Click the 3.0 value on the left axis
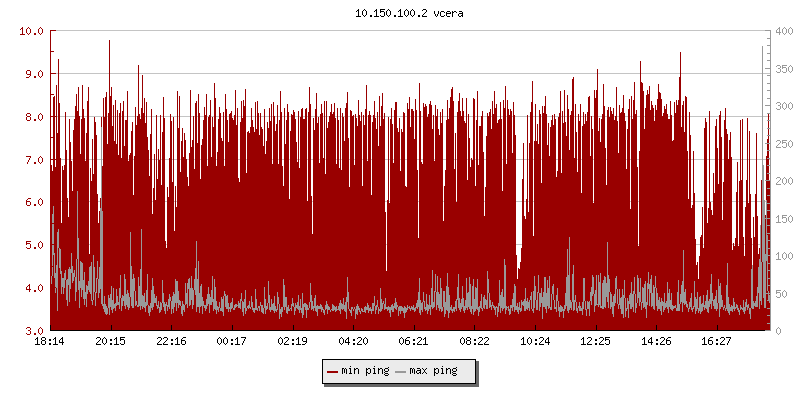The width and height of the screenshot is (800, 400). point(35,330)
